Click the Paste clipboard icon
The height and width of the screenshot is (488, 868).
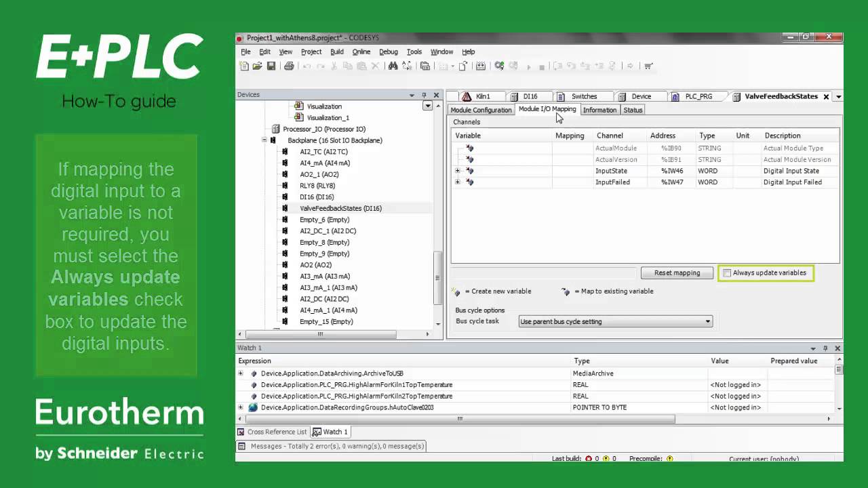(x=361, y=66)
